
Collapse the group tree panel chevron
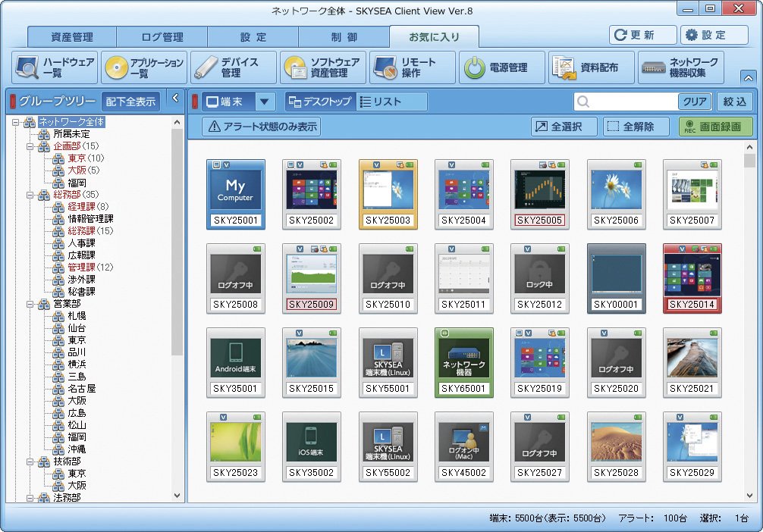[176, 99]
